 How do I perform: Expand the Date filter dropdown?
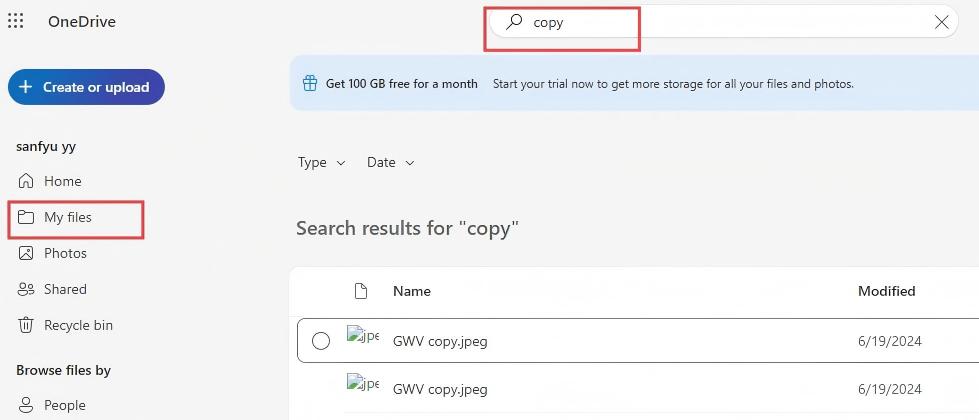390,162
